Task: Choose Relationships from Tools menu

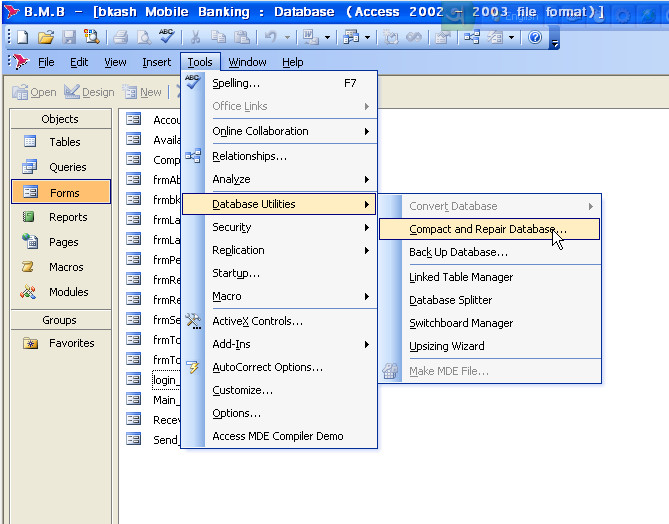Action: pyautogui.click(x=279, y=156)
